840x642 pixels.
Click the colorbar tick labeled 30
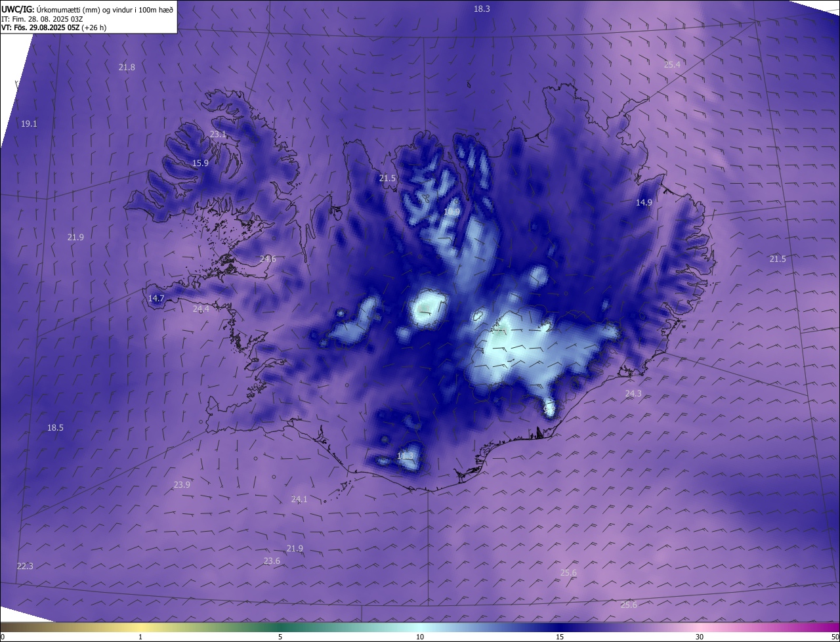[700, 637]
